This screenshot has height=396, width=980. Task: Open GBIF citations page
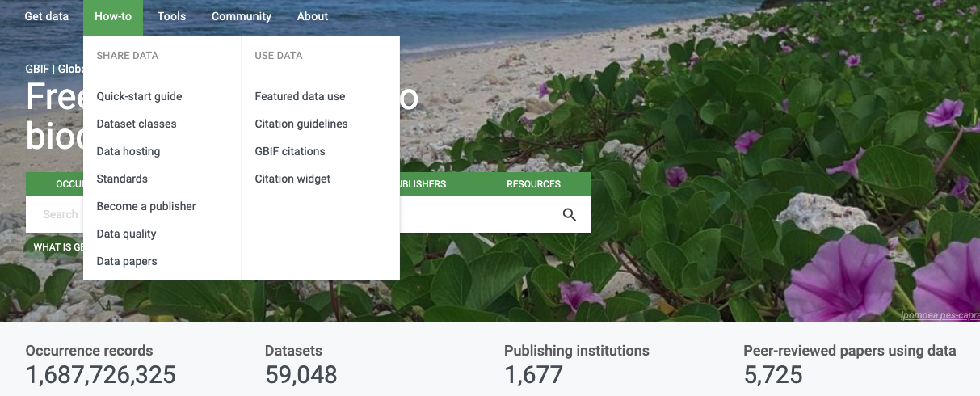(290, 151)
